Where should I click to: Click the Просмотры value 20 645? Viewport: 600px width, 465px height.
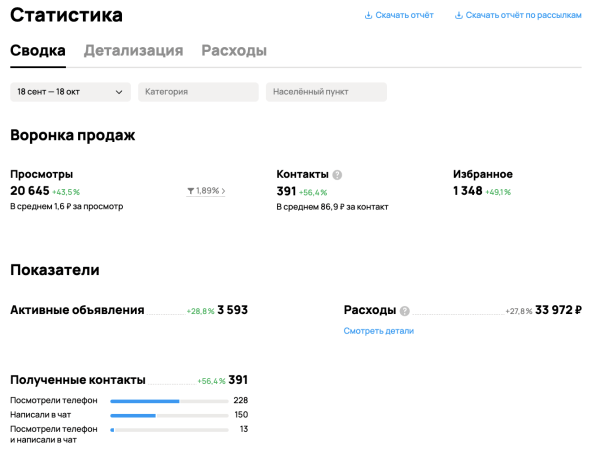coord(30,191)
